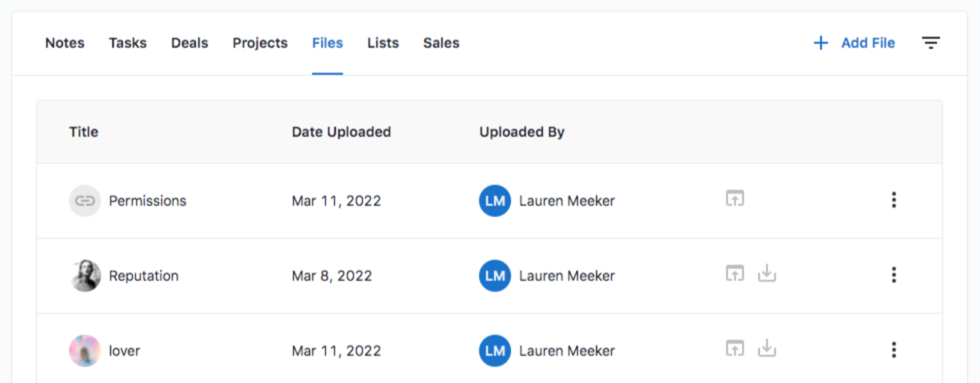980x383 pixels.
Task: Open the Projects tab
Action: point(260,43)
